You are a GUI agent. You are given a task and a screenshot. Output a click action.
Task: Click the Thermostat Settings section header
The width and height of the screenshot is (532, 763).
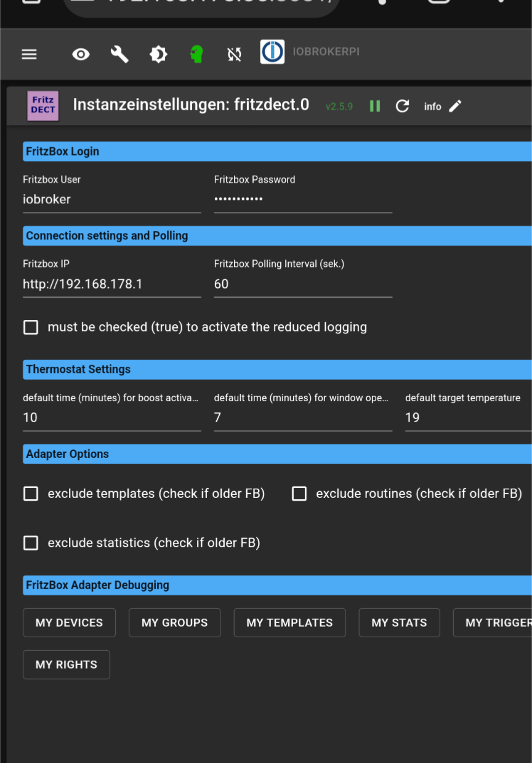coord(277,370)
